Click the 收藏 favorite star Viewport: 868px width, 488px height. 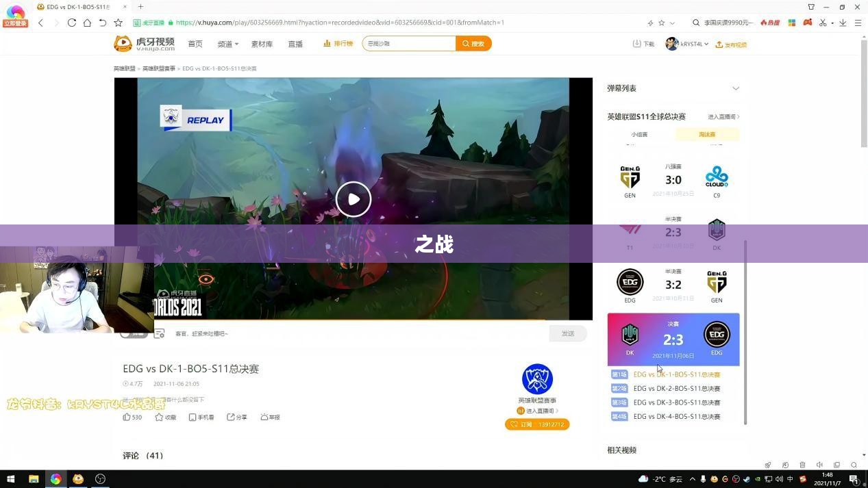click(165, 417)
